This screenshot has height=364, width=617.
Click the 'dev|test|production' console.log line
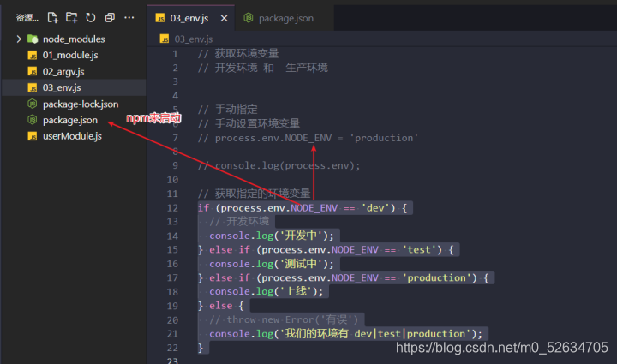[345, 333]
